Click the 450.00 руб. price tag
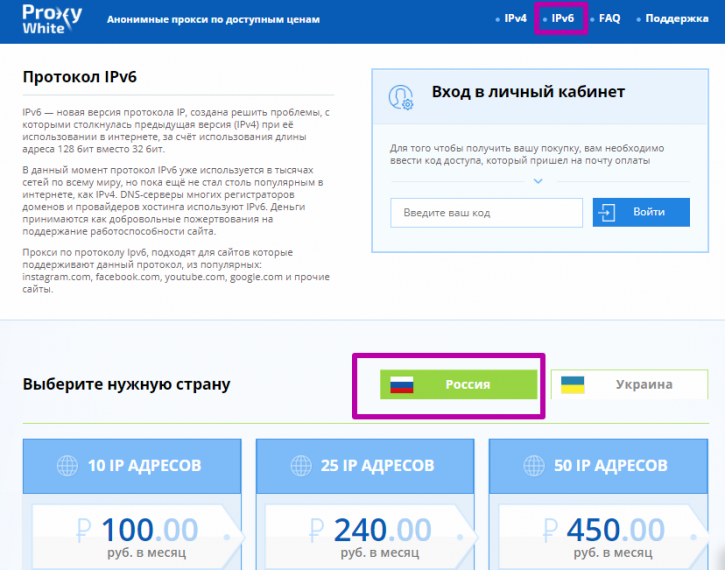Image resolution: width=725 pixels, height=570 pixels. click(604, 537)
